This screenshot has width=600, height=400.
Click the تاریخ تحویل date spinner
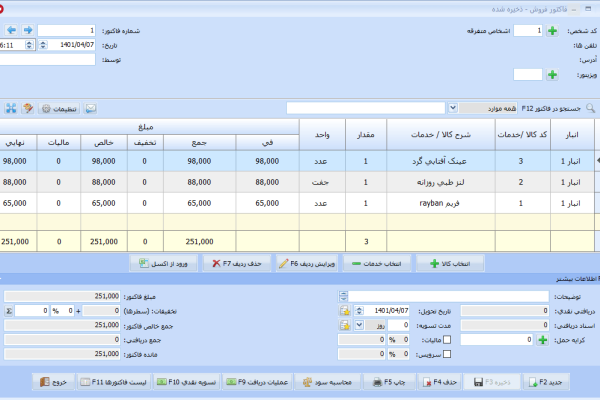pos(359,311)
